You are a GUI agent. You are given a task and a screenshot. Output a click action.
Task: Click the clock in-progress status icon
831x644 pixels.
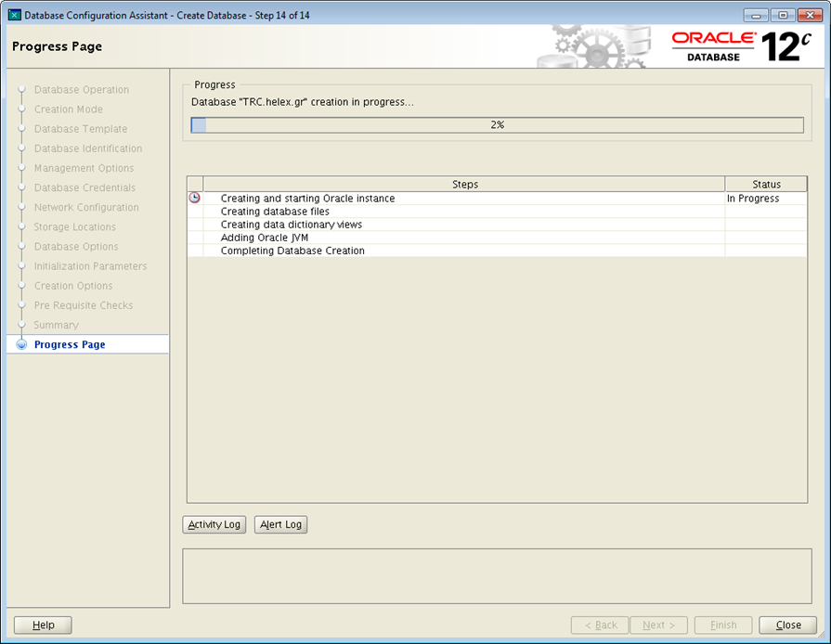194,198
